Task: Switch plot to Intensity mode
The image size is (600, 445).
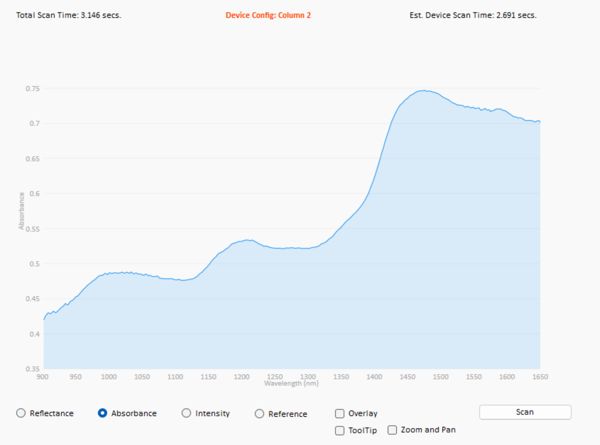Action: click(186, 413)
